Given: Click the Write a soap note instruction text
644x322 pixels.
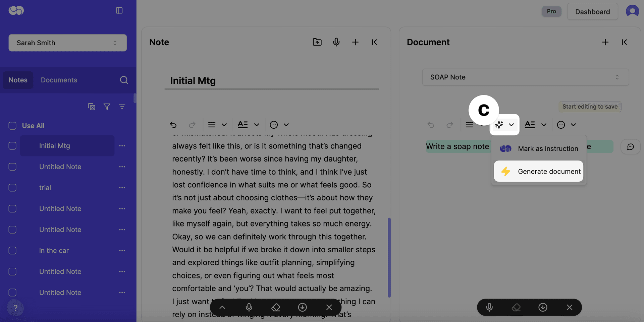Looking at the screenshot, I should 458,146.
